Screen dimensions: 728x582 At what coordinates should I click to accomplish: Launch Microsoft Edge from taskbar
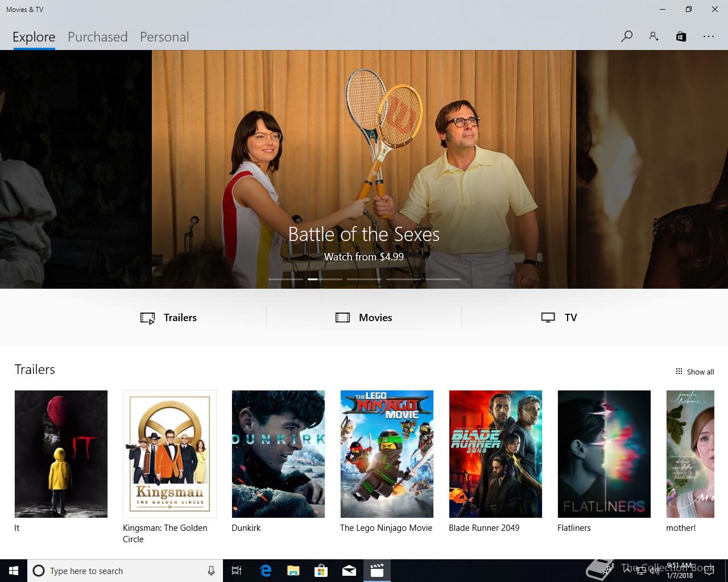266,571
